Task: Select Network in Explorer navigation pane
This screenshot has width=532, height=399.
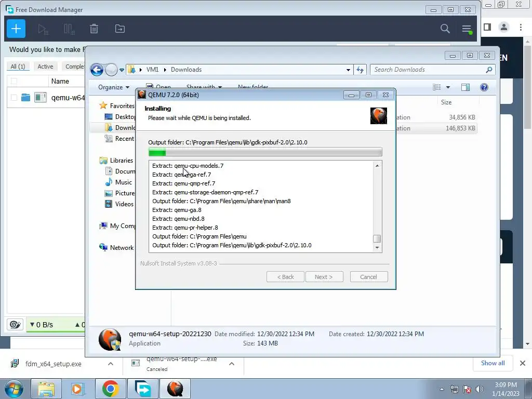Action: click(116, 248)
